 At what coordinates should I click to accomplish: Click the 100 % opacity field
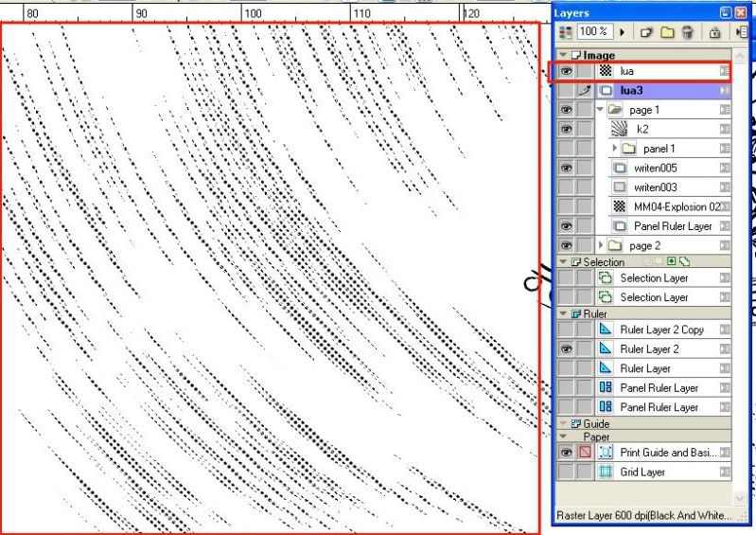pos(594,32)
